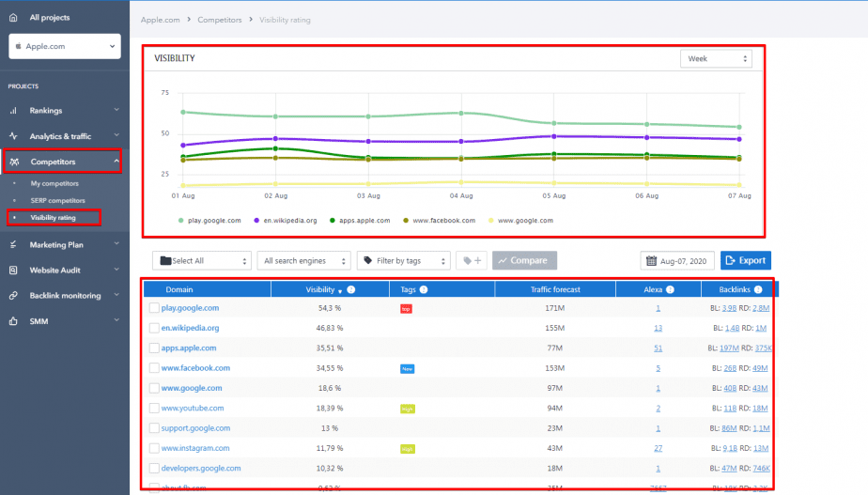Click the green tag on www.instagram.com row
The width and height of the screenshot is (868, 495).
(408, 449)
